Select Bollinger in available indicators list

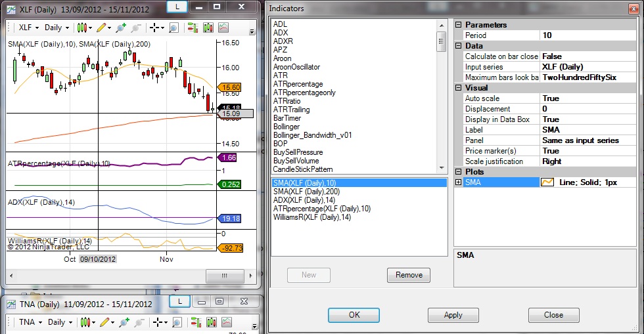coord(287,127)
